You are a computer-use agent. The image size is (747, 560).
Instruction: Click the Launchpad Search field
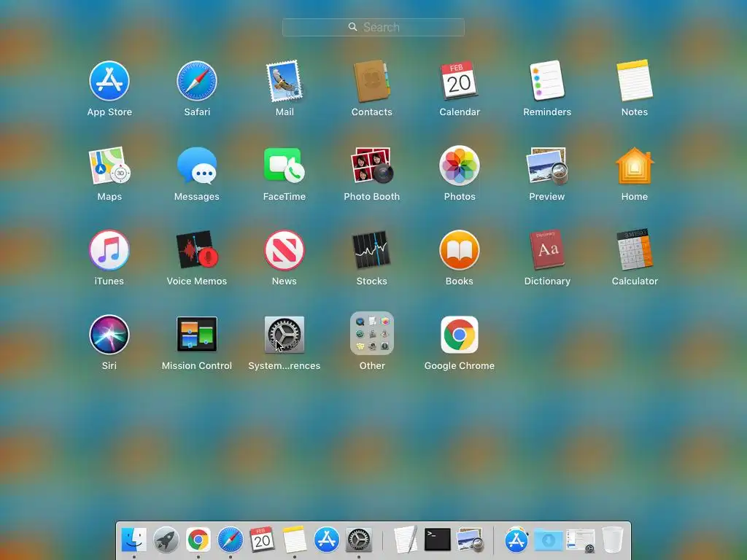[373, 27]
